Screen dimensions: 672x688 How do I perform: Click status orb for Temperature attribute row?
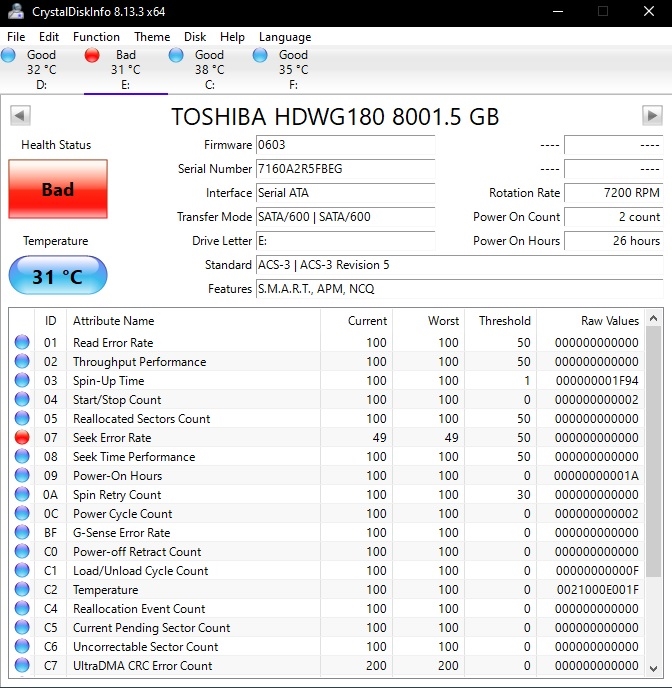point(22,589)
